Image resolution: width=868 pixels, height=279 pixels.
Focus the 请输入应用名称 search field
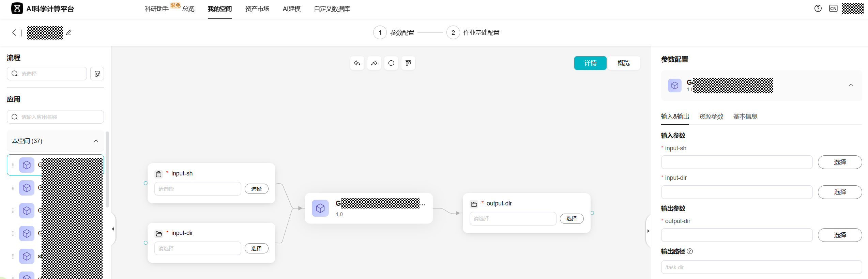[55, 117]
